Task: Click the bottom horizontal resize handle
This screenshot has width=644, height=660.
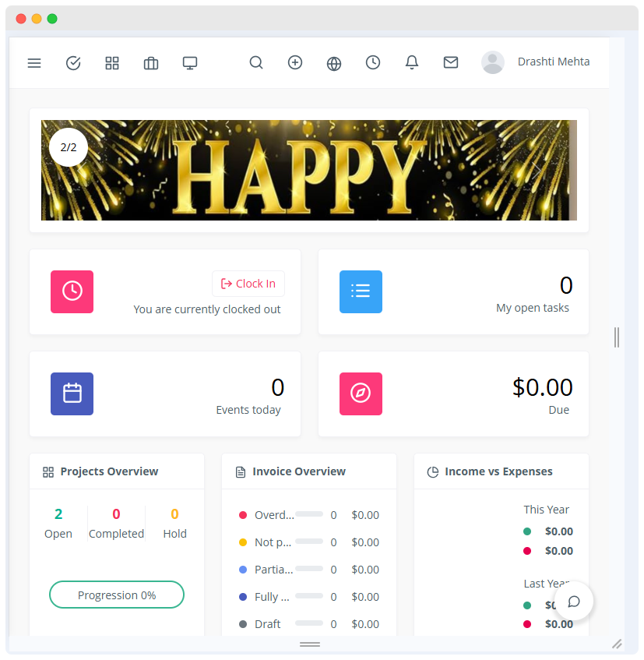Action: [310, 644]
